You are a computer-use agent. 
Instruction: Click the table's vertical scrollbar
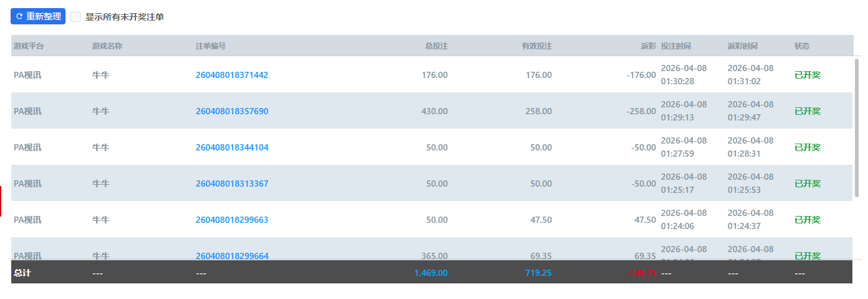[857, 128]
